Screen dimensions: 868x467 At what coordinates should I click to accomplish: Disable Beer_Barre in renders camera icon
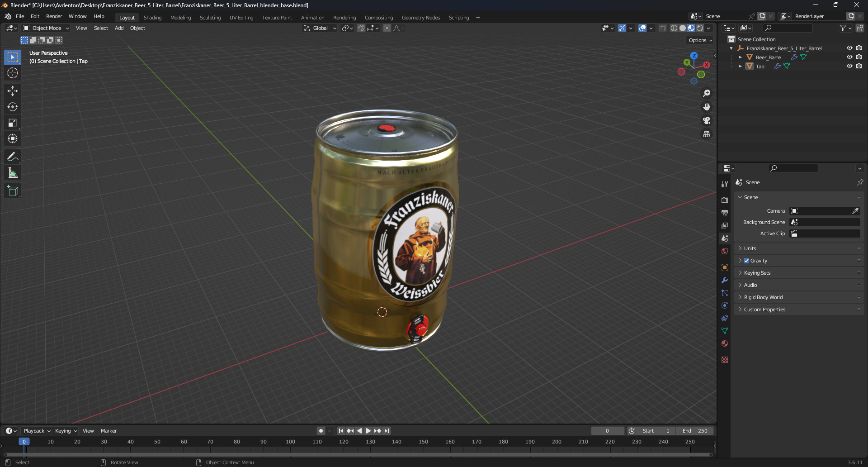[859, 57]
